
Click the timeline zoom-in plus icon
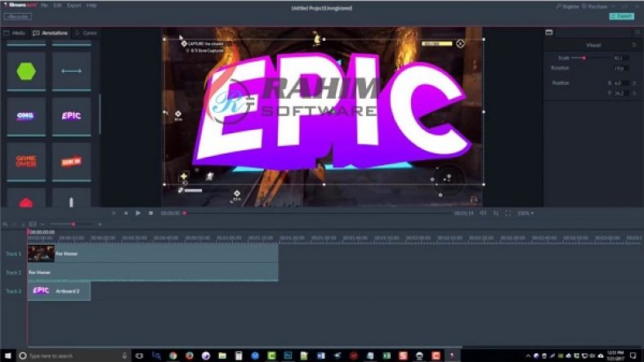click(100, 224)
